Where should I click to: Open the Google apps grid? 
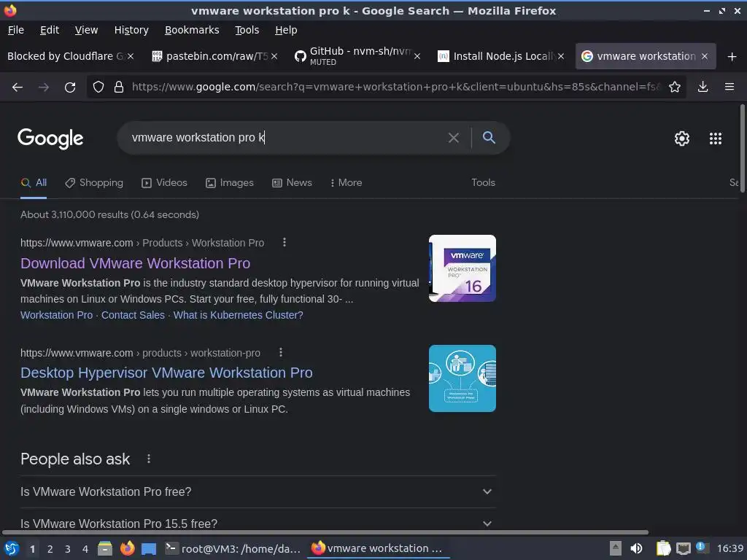716,138
